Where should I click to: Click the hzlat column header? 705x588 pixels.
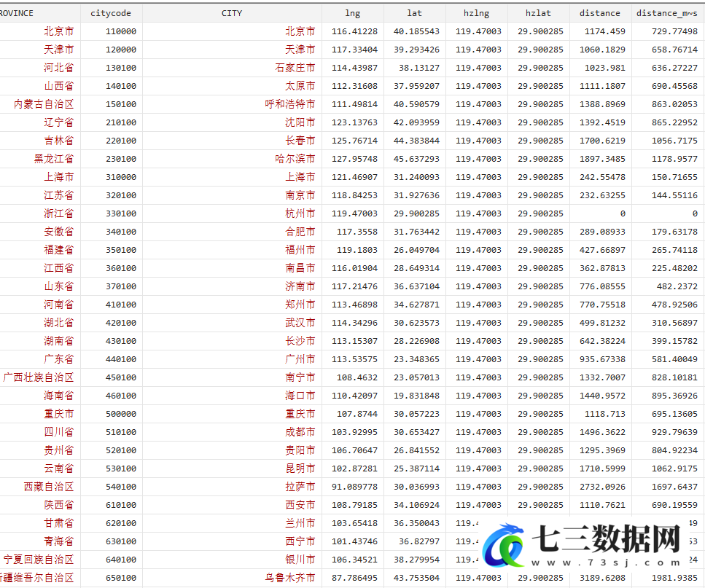(x=538, y=13)
